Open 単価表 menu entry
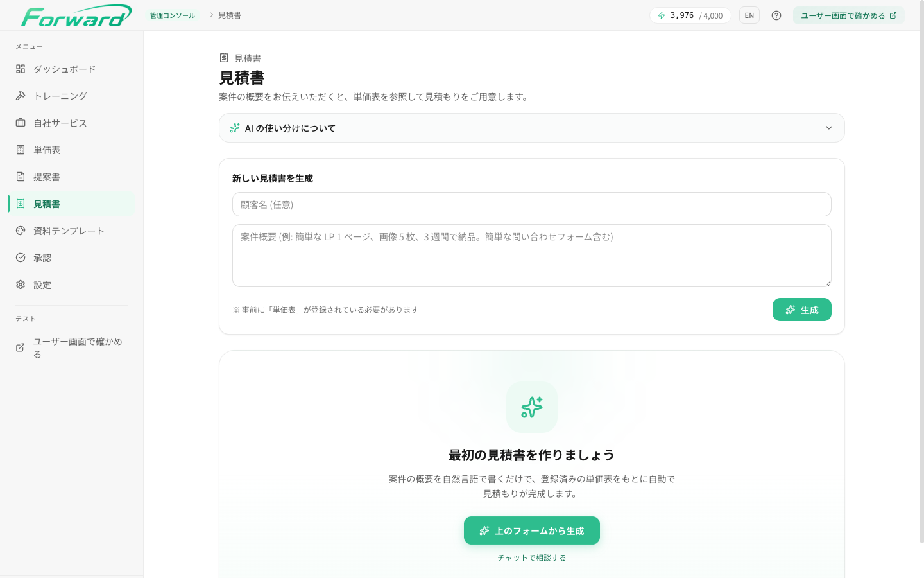 [72, 150]
